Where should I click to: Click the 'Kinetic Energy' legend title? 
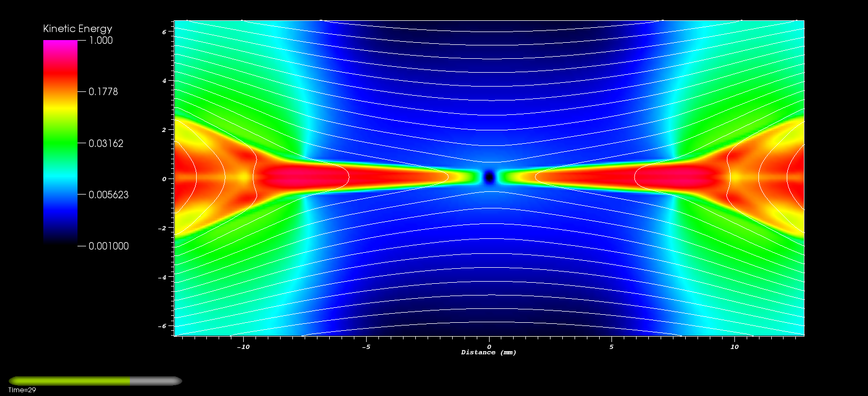(x=77, y=28)
